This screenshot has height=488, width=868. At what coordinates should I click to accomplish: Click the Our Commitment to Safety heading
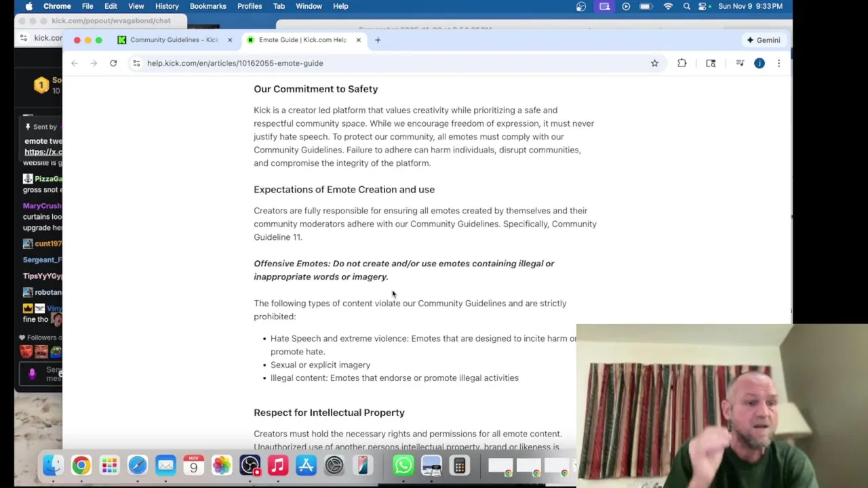(x=315, y=89)
